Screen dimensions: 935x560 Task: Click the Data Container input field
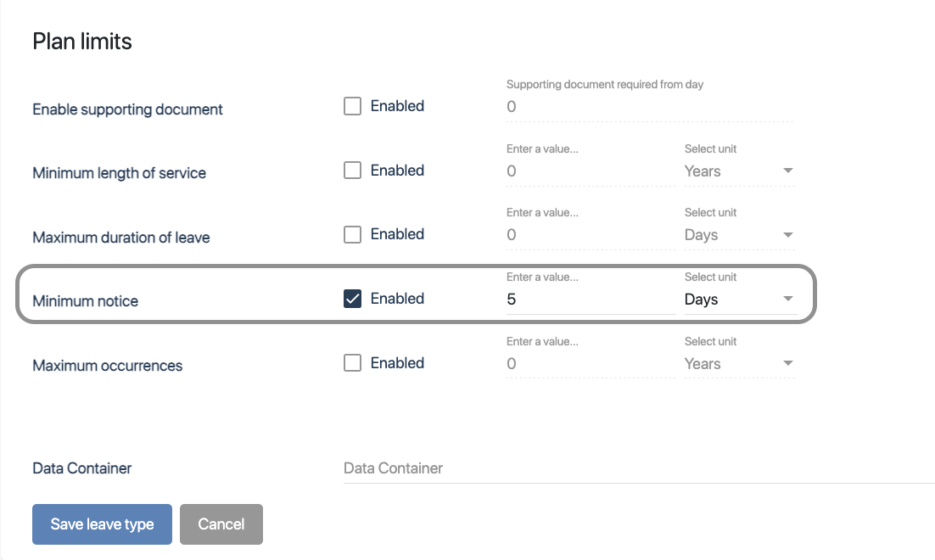(638, 468)
